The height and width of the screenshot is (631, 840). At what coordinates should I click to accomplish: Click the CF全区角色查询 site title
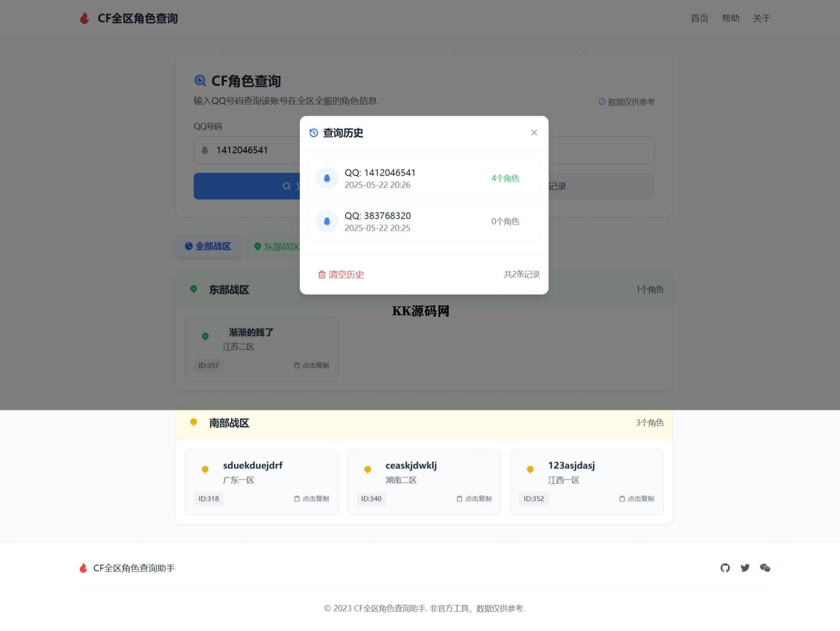[137, 18]
